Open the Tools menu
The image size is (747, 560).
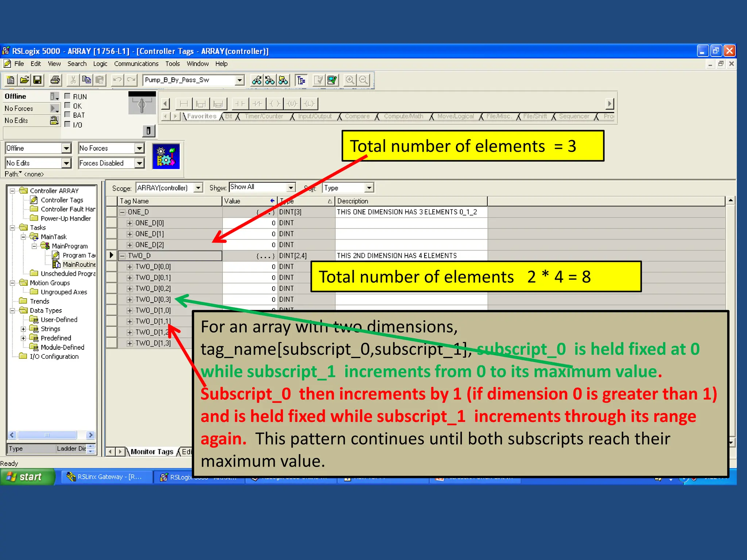point(173,64)
